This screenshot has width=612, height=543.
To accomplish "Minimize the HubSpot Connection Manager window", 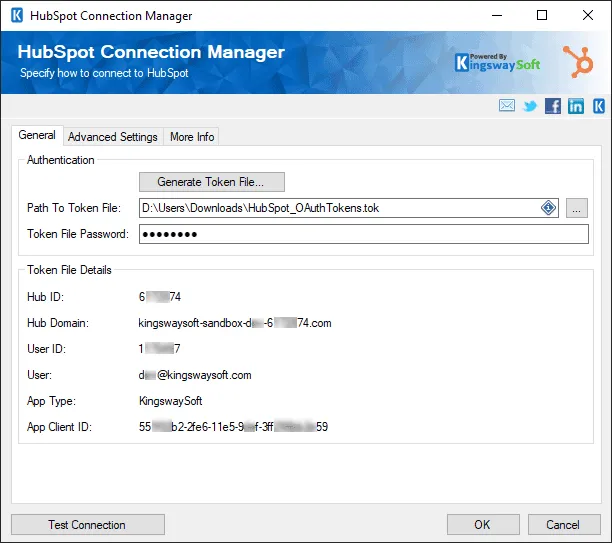I will [497, 16].
